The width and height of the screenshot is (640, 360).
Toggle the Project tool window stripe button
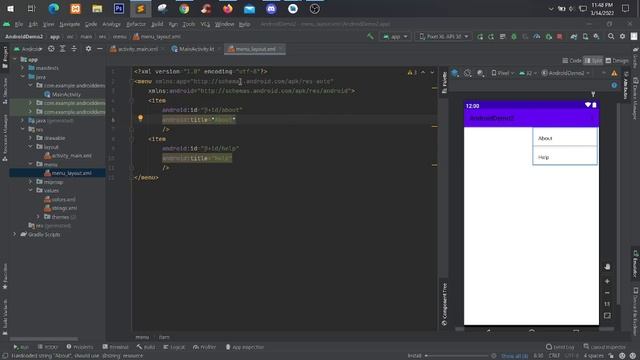[x=5, y=57]
